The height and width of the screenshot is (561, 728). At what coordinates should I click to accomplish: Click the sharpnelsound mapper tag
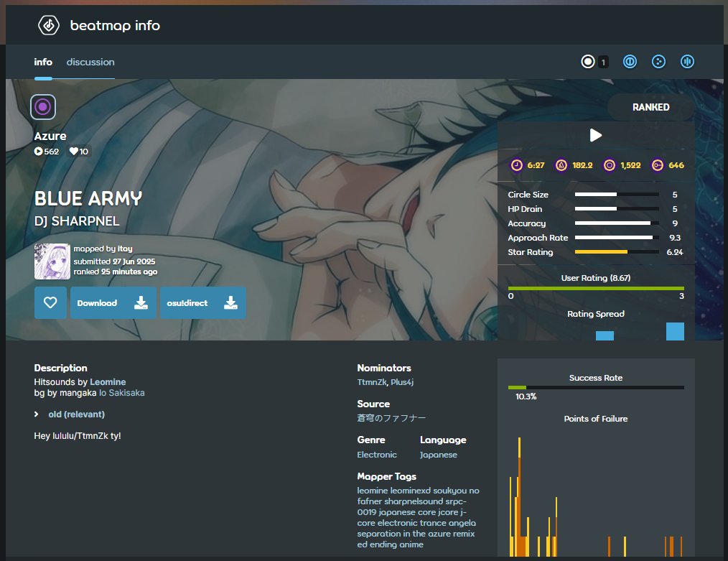pyautogui.click(x=414, y=501)
